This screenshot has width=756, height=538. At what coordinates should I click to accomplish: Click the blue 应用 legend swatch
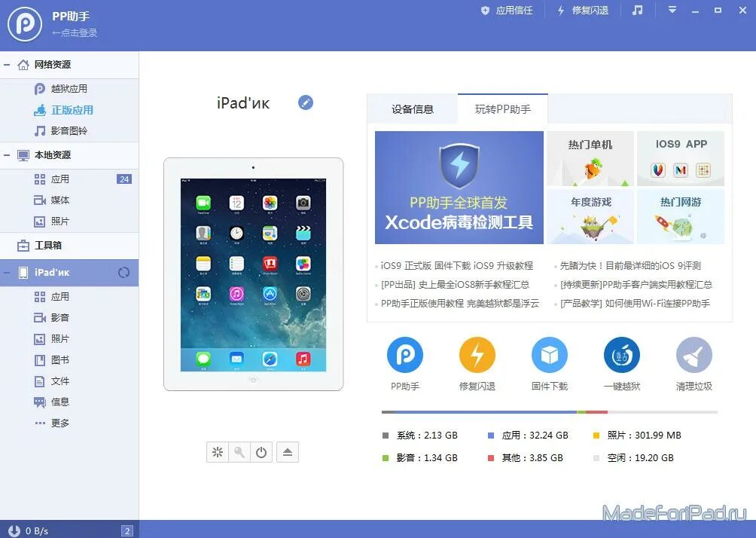(x=491, y=436)
